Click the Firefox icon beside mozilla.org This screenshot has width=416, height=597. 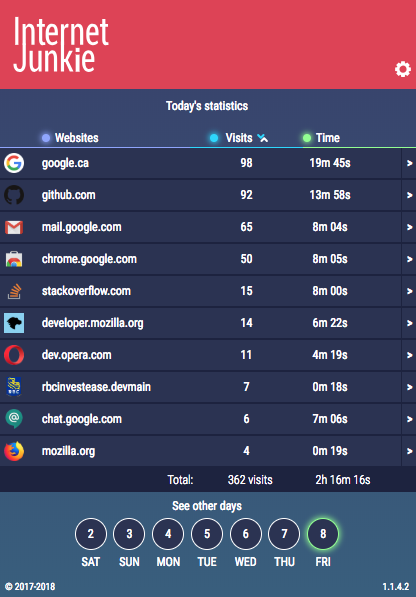tap(14, 451)
